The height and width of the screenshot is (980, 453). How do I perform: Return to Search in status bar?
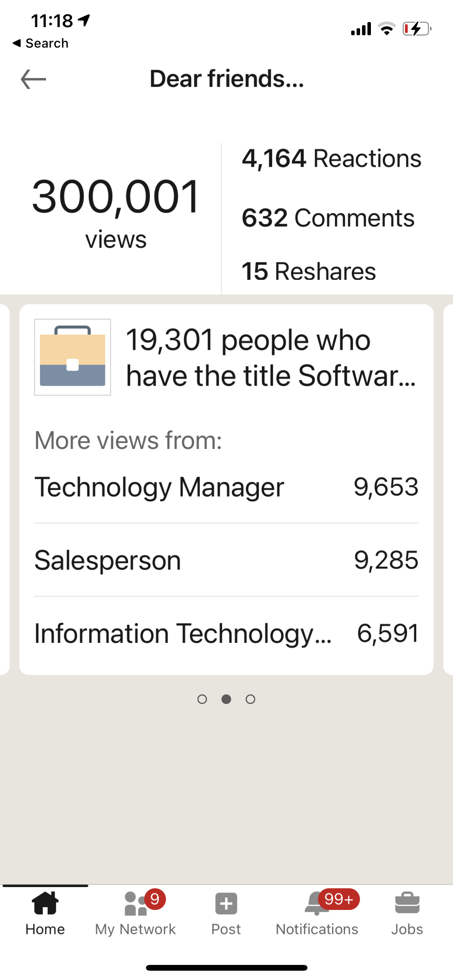point(41,43)
